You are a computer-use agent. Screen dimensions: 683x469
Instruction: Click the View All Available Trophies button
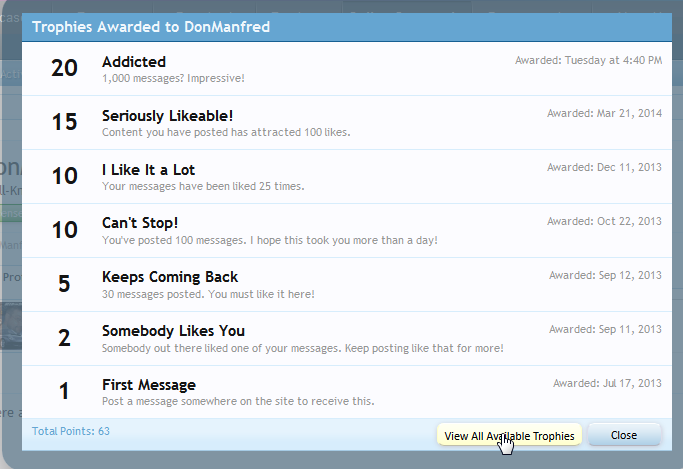coord(509,435)
